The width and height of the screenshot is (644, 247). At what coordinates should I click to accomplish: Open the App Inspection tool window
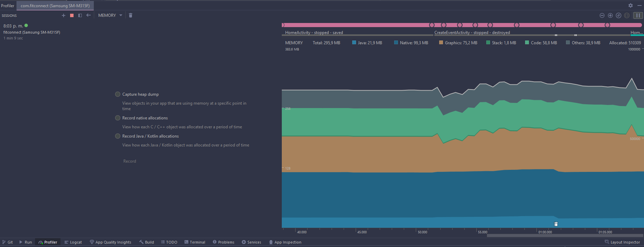[x=285, y=242]
